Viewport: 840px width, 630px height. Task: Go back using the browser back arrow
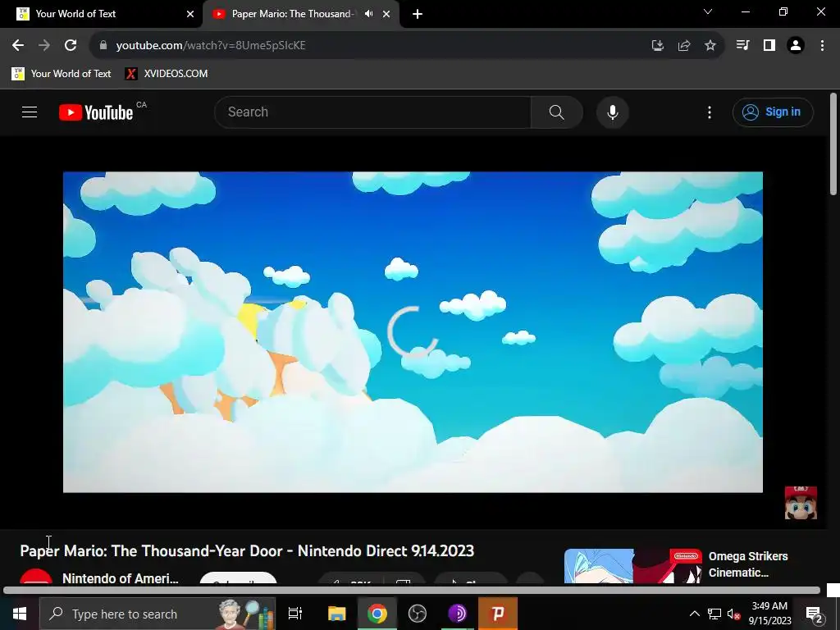18,46
